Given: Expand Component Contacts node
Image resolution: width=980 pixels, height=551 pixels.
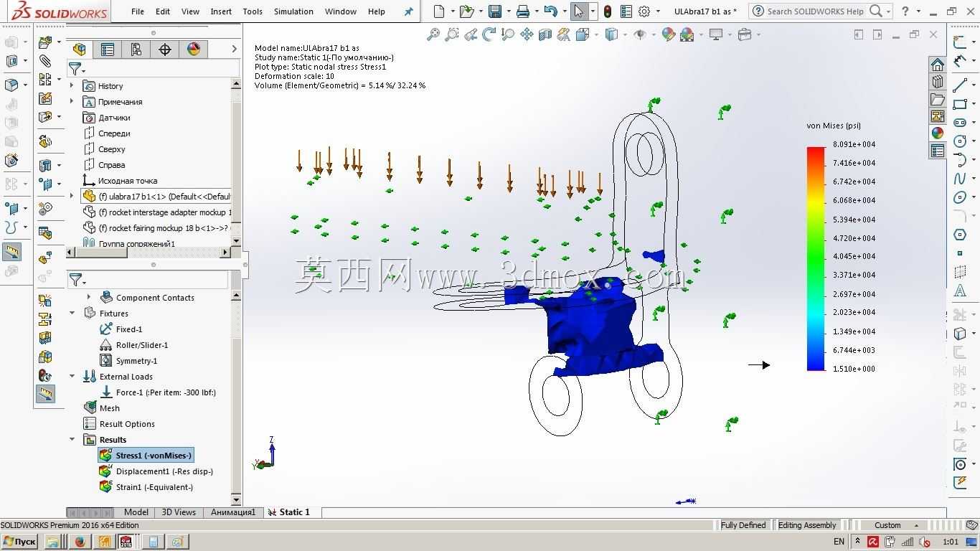Looking at the screenshot, I should [89, 297].
